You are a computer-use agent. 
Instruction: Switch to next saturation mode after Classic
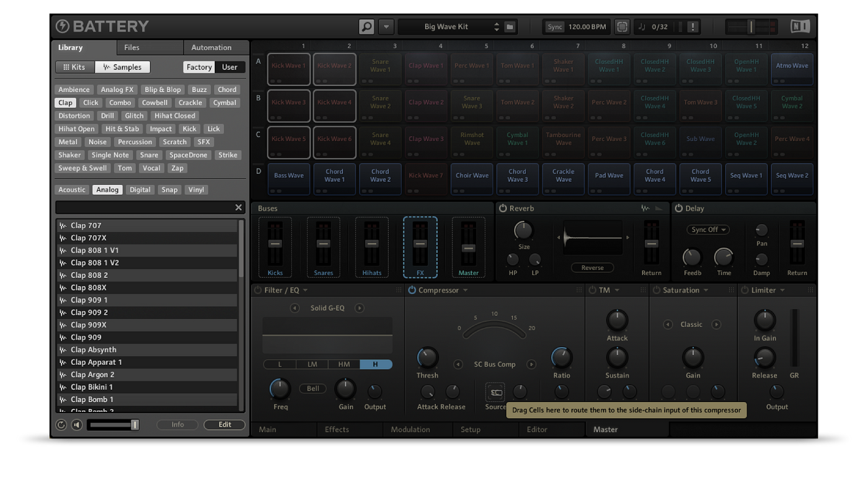point(716,324)
